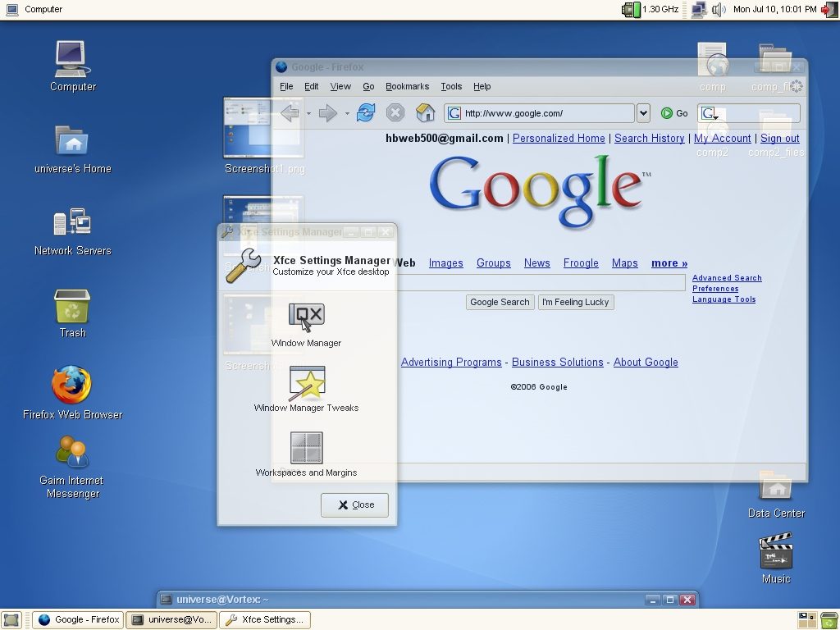Click Business Solutions link
Image resolution: width=840 pixels, height=630 pixels.
[x=557, y=362]
